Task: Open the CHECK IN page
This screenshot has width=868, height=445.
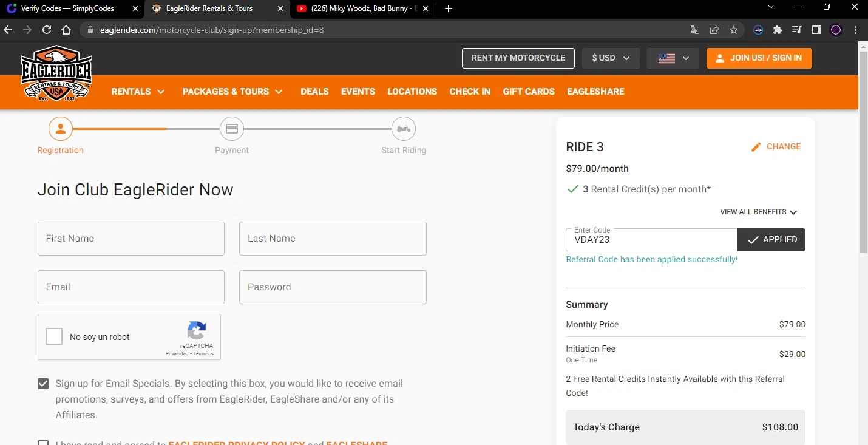Action: tap(470, 92)
